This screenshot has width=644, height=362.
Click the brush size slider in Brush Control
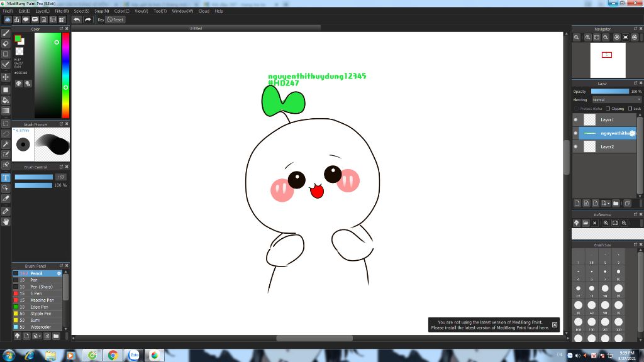click(x=34, y=177)
